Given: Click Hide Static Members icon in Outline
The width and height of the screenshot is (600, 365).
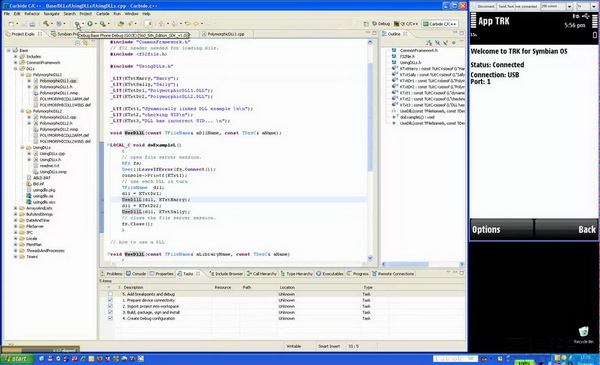Looking at the screenshot, I should (445, 43).
